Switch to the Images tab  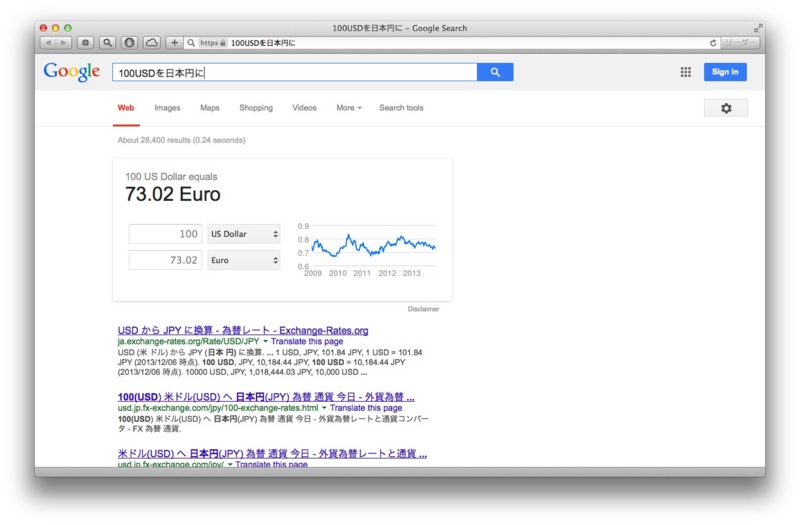[167, 108]
